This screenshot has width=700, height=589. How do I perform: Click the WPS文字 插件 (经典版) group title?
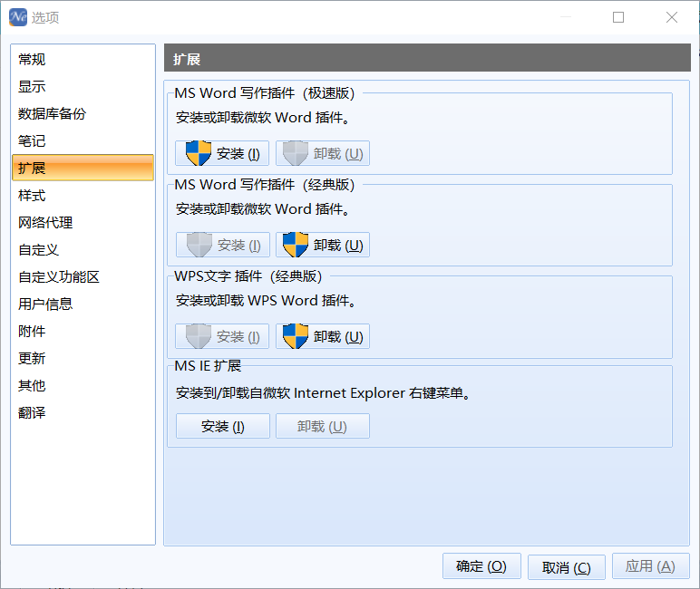coord(248,276)
